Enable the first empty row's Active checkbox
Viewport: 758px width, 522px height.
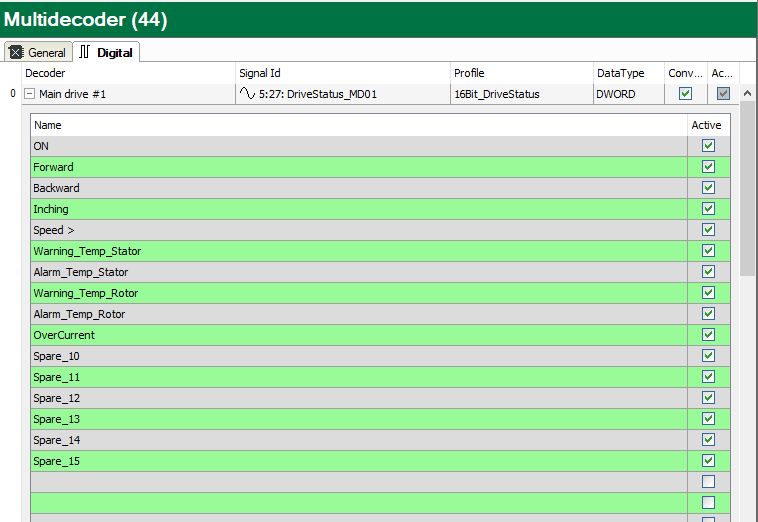[708, 482]
